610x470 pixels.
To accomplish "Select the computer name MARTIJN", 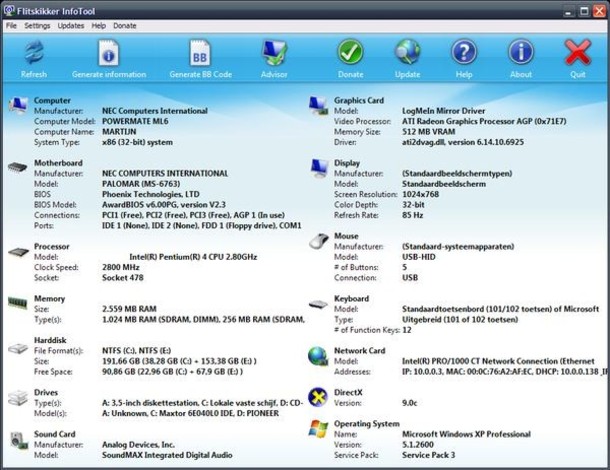I will (x=119, y=132).
